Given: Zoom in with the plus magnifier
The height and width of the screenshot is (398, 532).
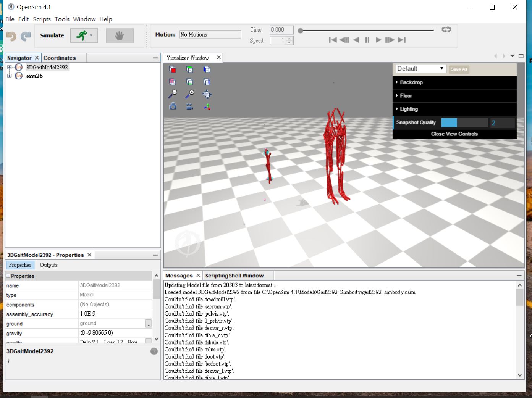Looking at the screenshot, I should point(190,94).
